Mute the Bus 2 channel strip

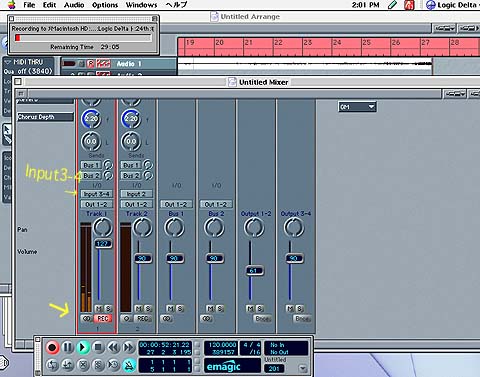(x=210, y=309)
